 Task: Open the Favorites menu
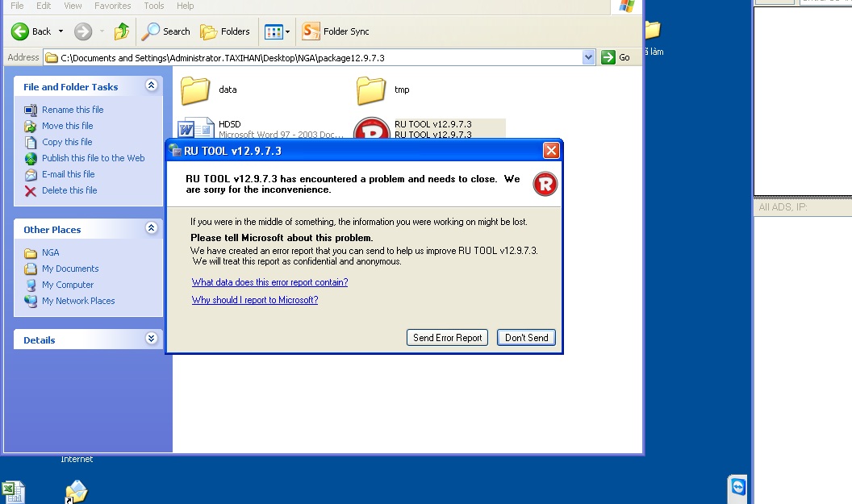112,6
